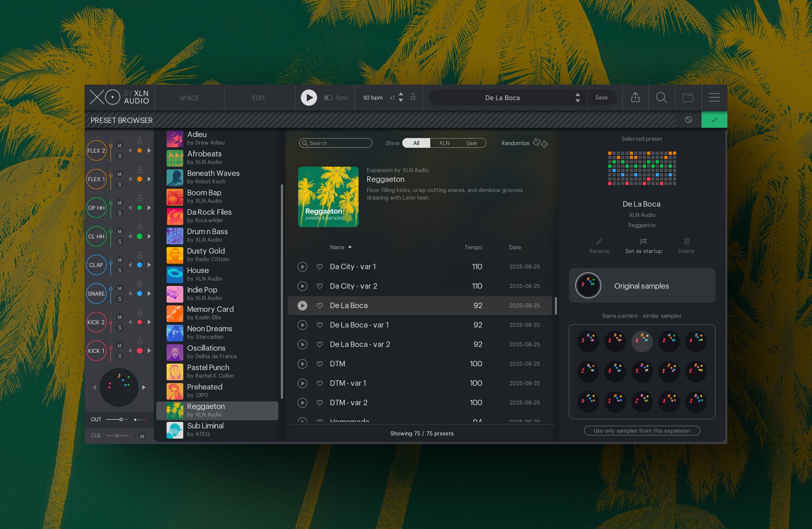Select the Boom Bap expansion
The height and width of the screenshot is (529, 812).
click(x=217, y=197)
